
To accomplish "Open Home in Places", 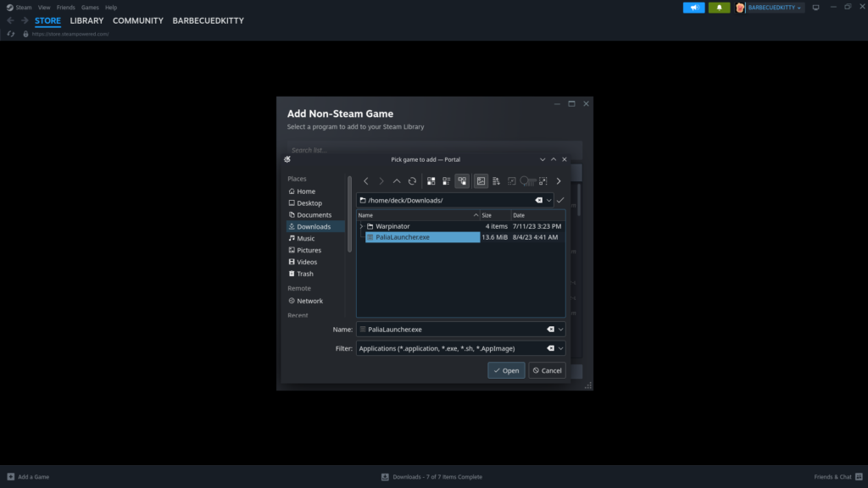I will [315, 191].
